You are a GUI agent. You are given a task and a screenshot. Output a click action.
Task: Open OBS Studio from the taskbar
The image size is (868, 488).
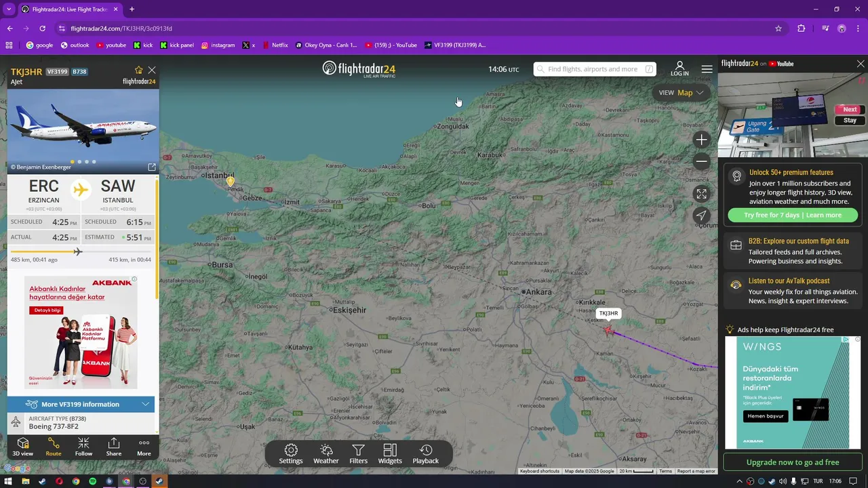(x=142, y=481)
